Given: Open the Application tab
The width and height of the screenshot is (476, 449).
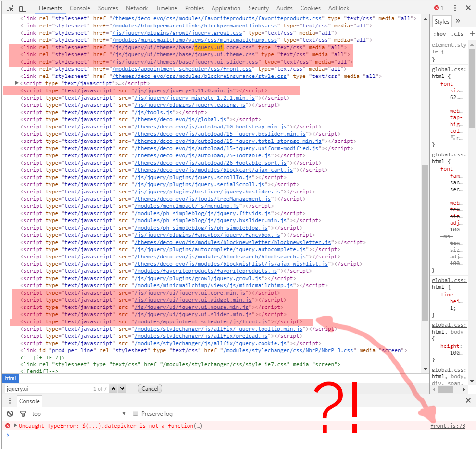Looking at the screenshot, I should [226, 8].
